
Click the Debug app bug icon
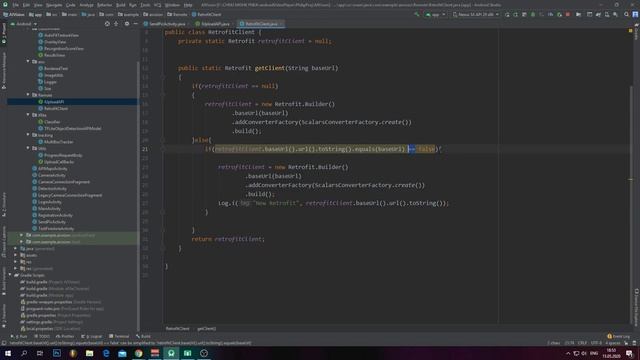pos(533,14)
